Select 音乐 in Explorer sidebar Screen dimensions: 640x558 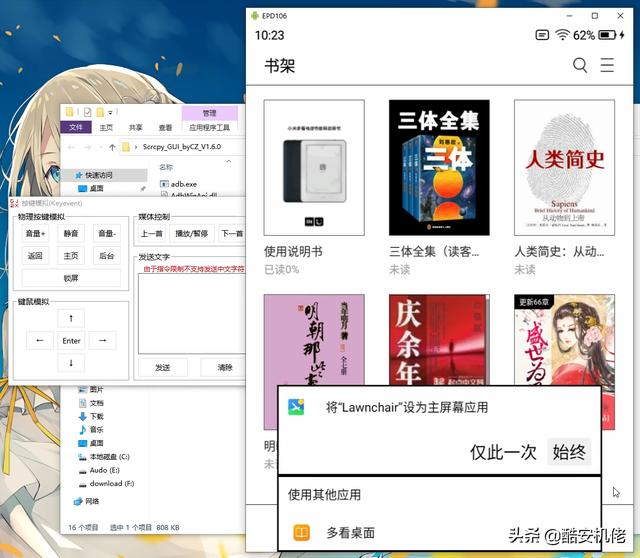tap(91, 429)
